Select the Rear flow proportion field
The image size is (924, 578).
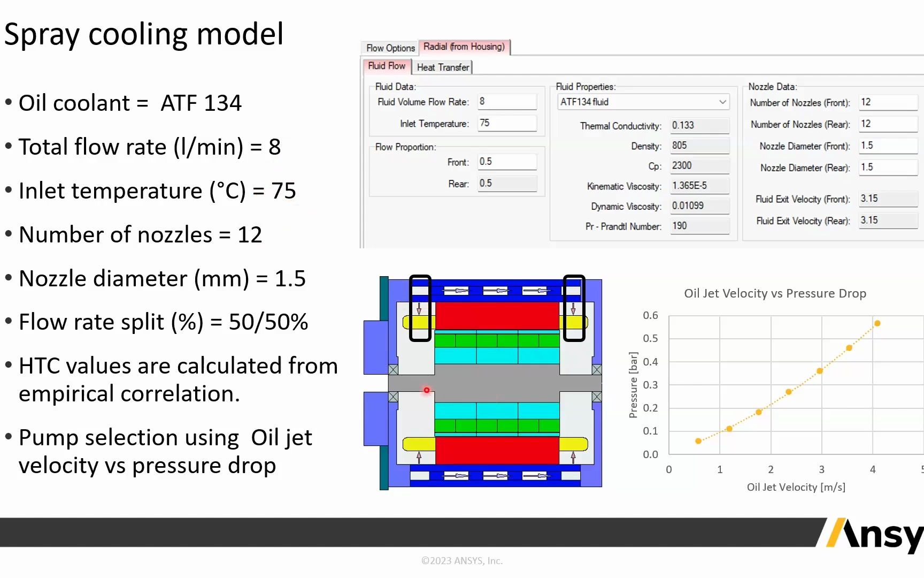pyautogui.click(x=506, y=183)
